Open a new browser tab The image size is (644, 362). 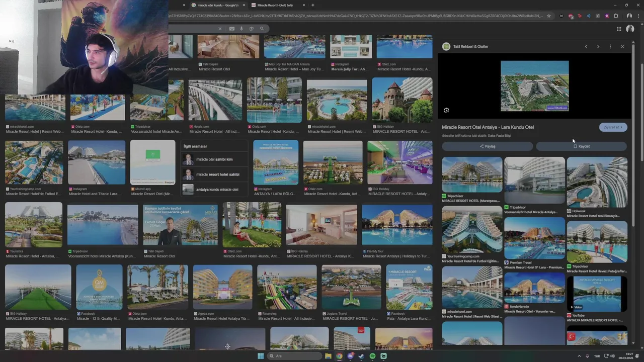[x=313, y=5]
